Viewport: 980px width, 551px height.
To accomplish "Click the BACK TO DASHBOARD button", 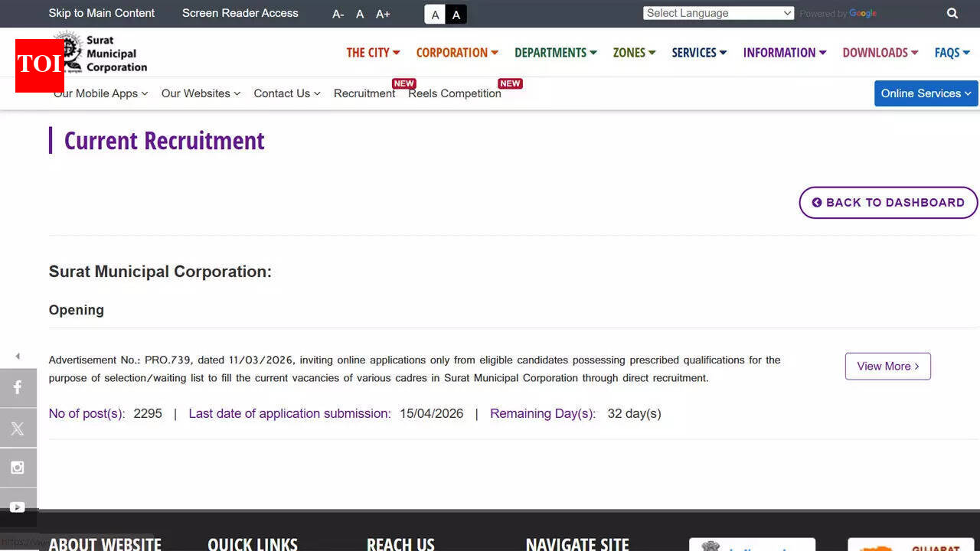I will point(887,202).
